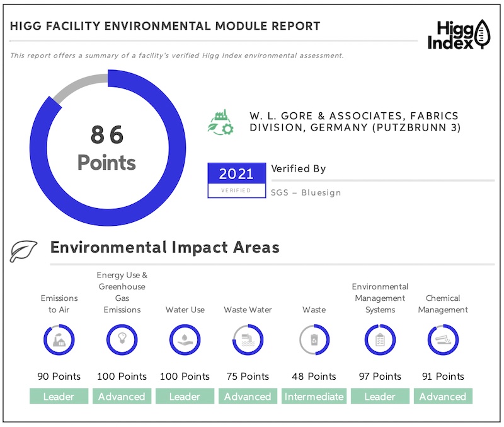This screenshot has width=504, height=427.
Task: Select the 'SGS – Bluesign' verifier text
Action: click(306, 192)
